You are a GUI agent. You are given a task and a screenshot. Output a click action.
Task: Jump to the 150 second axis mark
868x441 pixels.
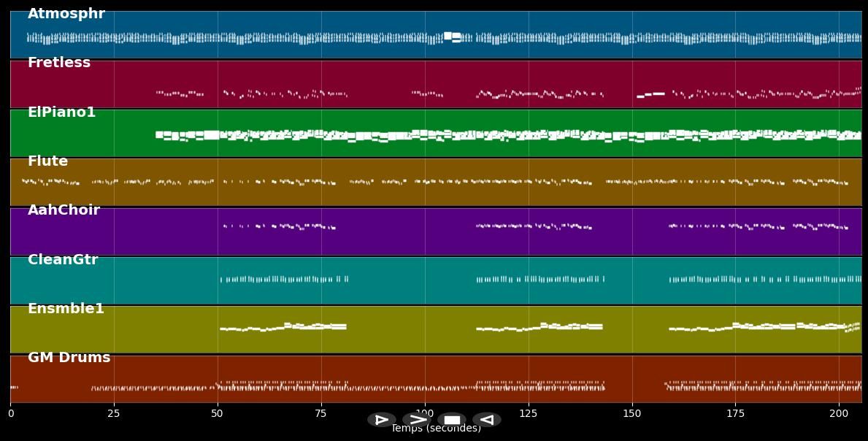632,414
